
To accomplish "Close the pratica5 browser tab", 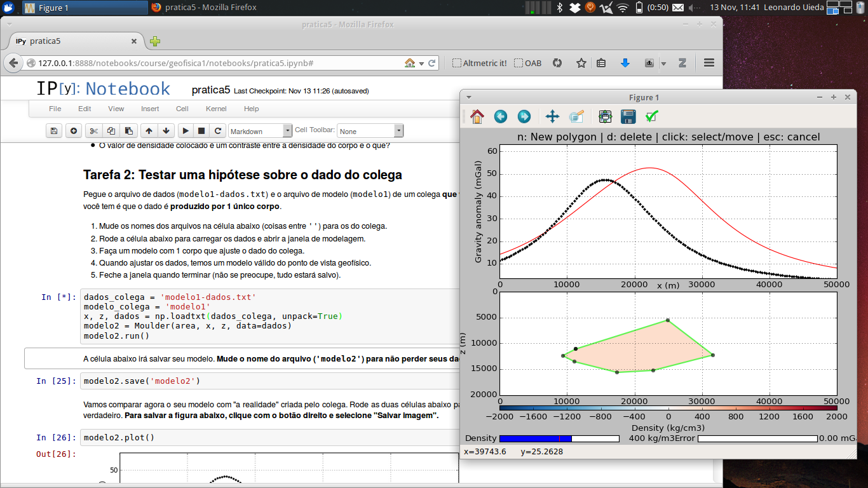I will click(134, 41).
